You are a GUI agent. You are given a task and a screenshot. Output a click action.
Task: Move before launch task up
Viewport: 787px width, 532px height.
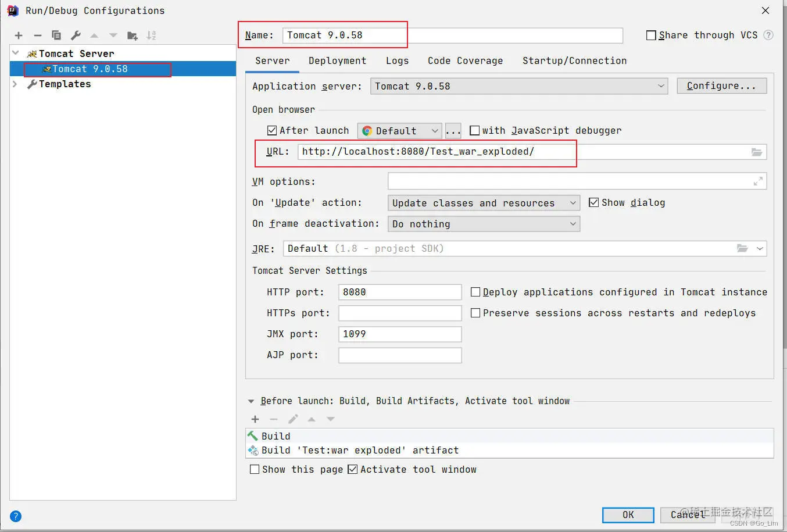pos(312,419)
